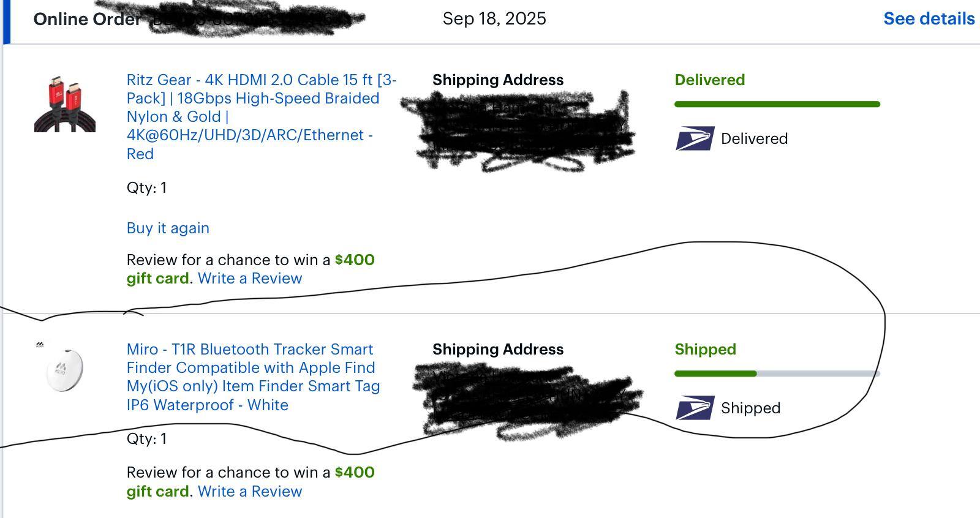Write a Review for the Miro tracker
Image resolution: width=980 pixels, height=518 pixels.
tap(250, 491)
